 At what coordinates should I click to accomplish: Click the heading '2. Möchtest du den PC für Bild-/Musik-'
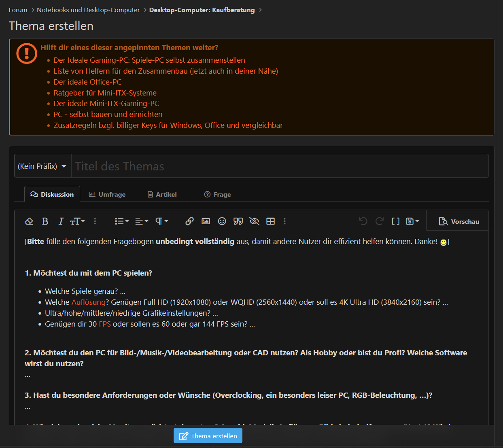pyautogui.click(x=246, y=358)
